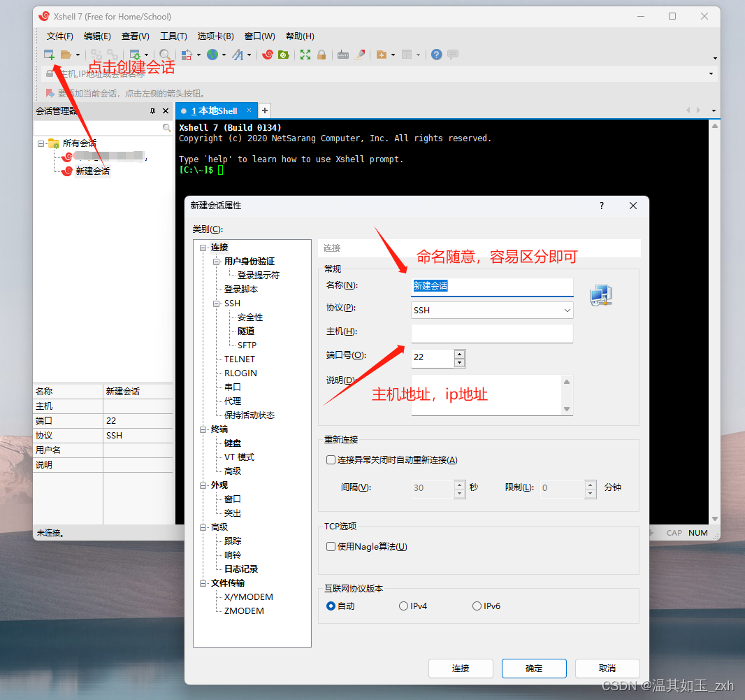Open the virtual keyboard icon in toolbar
Image resolution: width=745 pixels, height=700 pixels.
[x=342, y=54]
